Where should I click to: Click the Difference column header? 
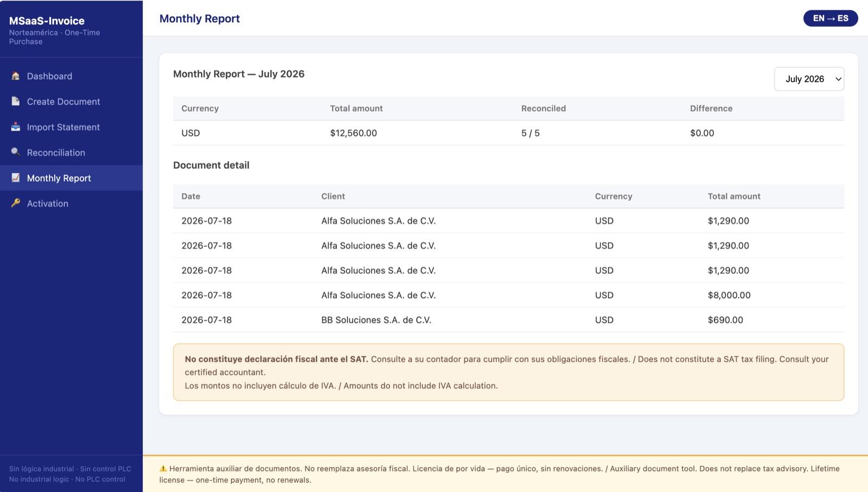tap(711, 108)
